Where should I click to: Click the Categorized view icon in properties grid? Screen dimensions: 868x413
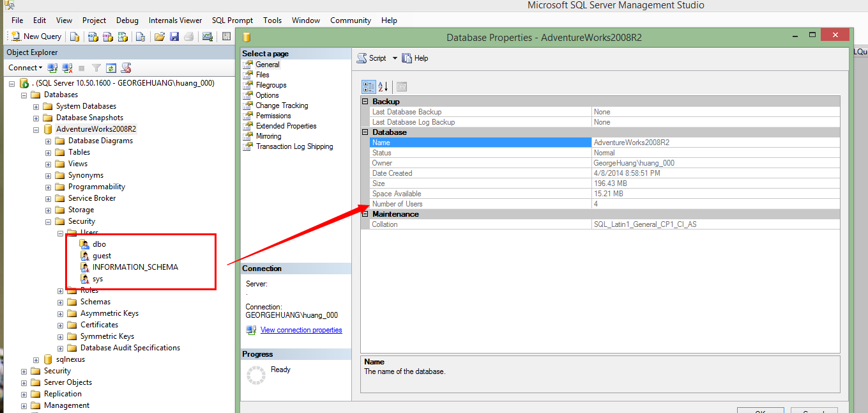pyautogui.click(x=369, y=87)
